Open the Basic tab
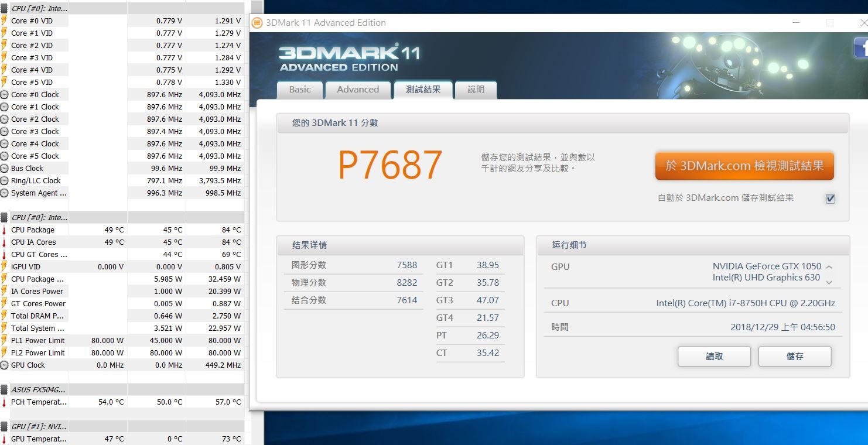868x445 pixels. pyautogui.click(x=300, y=90)
